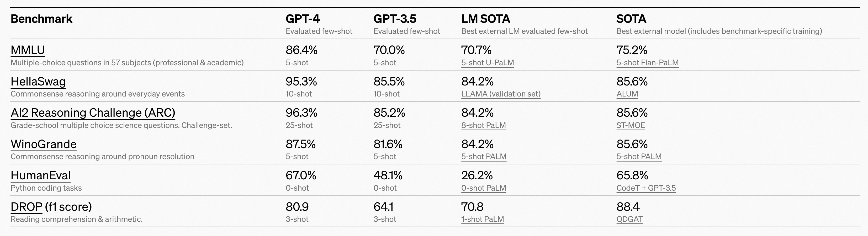Open the HumanEval benchmark link
This screenshot has width=868, height=236.
pyautogui.click(x=40, y=175)
